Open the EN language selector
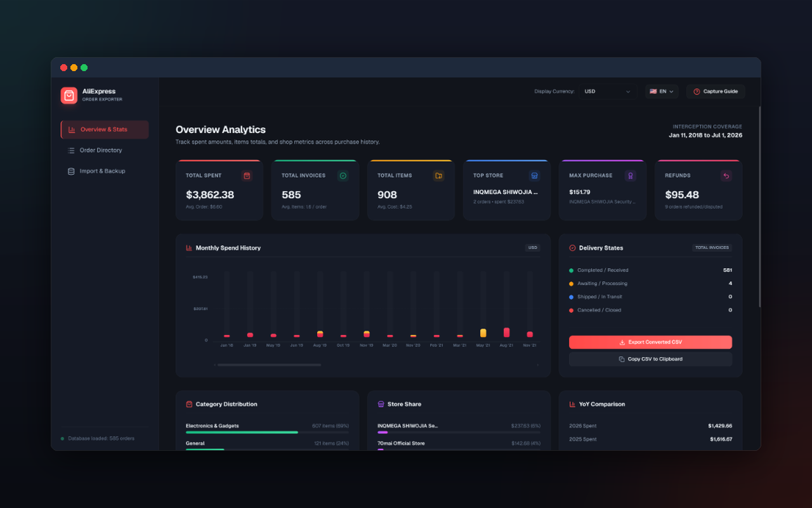This screenshot has width=812, height=508. [x=662, y=91]
